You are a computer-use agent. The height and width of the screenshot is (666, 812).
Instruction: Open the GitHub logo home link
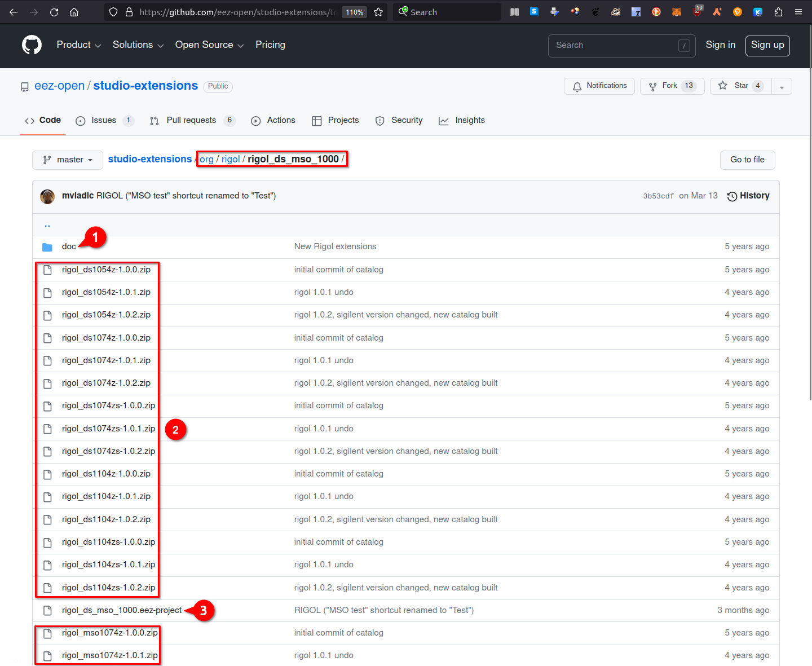click(32, 45)
